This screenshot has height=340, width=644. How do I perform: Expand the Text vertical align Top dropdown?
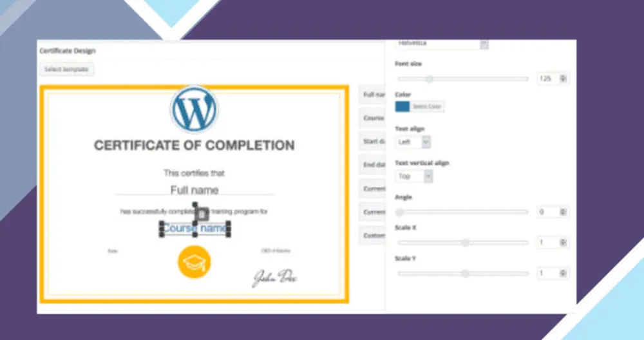pos(413,176)
